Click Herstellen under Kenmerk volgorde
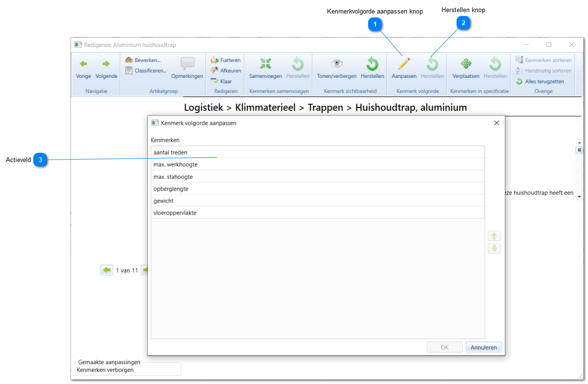Viewport: 588px width, 384px height. point(432,69)
